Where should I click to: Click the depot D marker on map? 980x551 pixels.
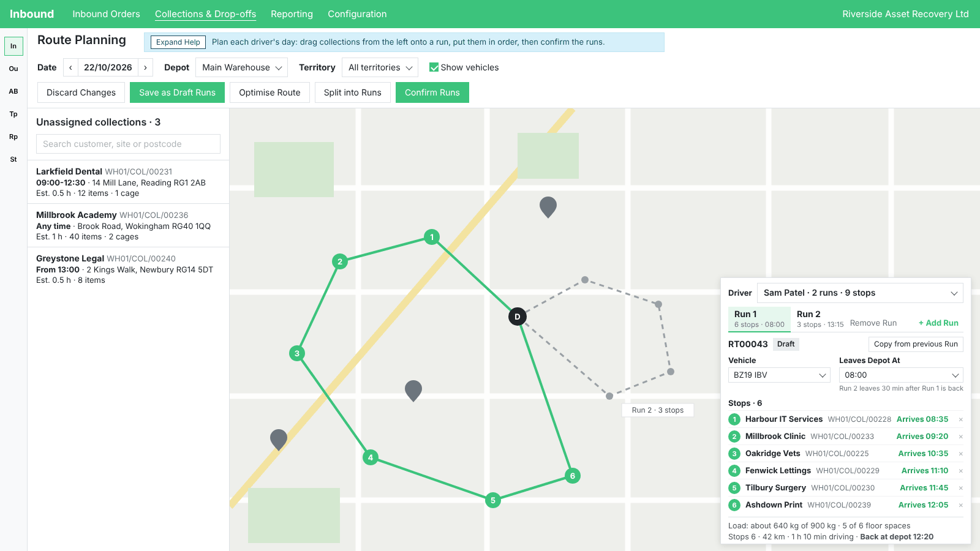click(x=518, y=317)
